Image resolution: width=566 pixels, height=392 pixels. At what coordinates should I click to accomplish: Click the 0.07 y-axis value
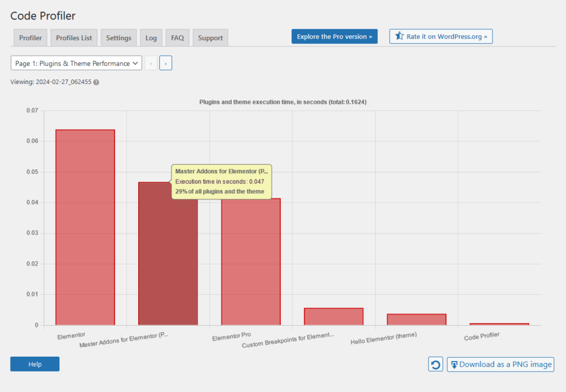[32, 110]
